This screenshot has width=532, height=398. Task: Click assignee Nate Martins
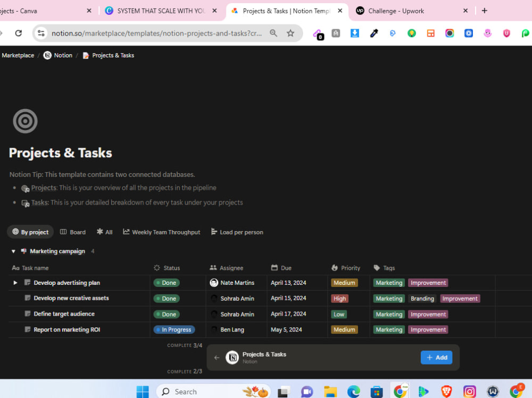click(x=232, y=282)
